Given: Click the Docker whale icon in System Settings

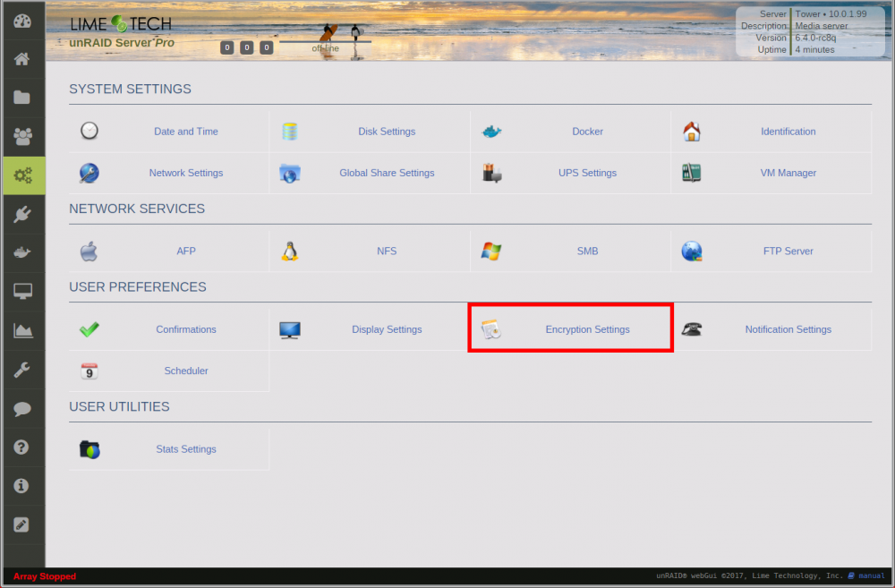Looking at the screenshot, I should click(491, 132).
